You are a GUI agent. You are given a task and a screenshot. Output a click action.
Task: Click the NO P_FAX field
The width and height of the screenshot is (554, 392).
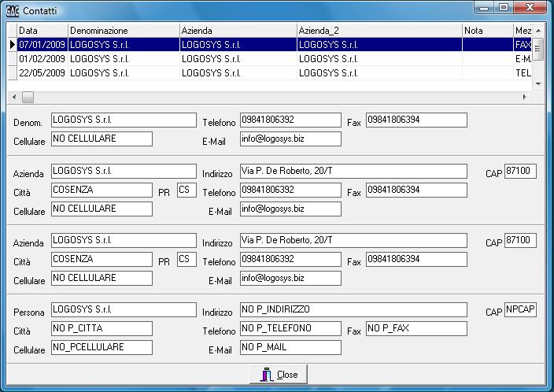416,329
